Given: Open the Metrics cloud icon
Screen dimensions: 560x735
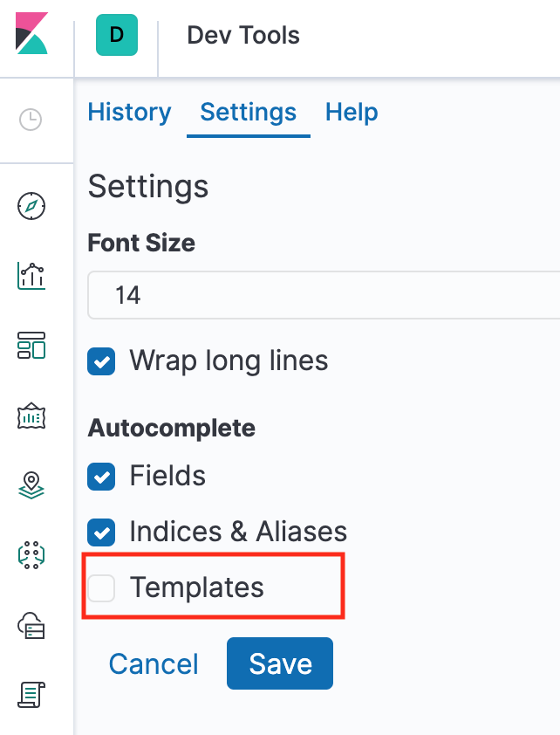Looking at the screenshot, I should (30, 624).
